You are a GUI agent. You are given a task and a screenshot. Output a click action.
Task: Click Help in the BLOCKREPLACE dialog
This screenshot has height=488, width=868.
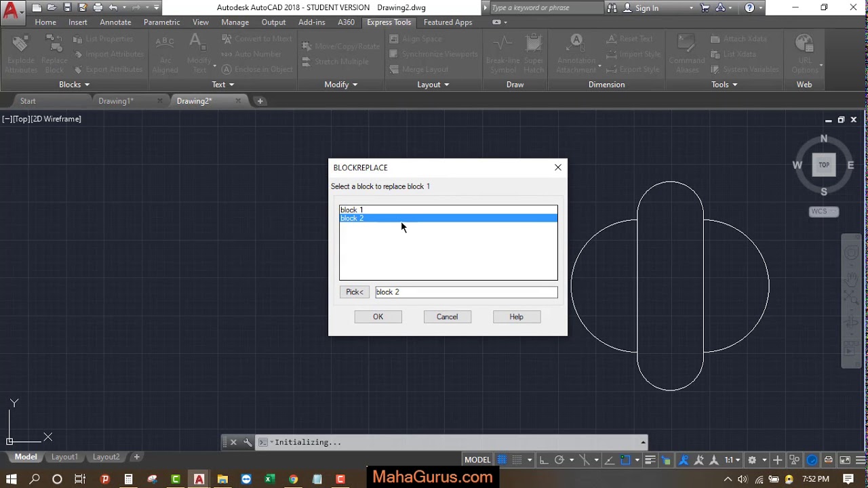tap(516, 317)
